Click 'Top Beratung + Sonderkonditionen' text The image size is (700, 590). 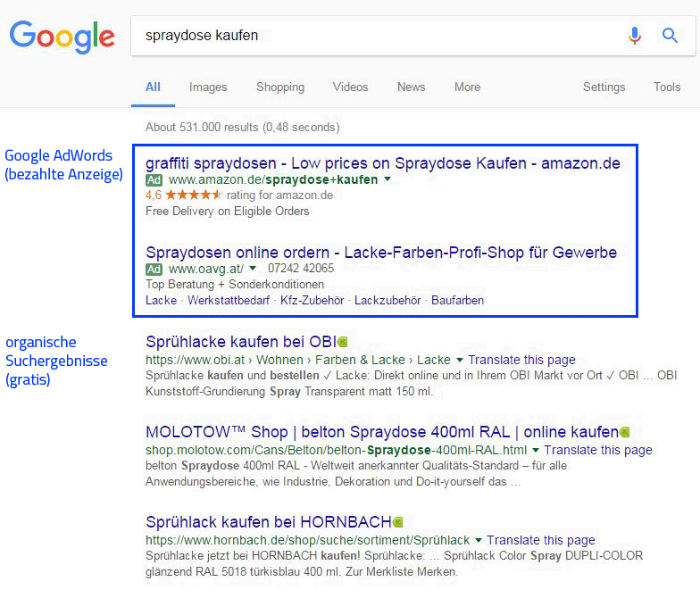coord(235,284)
